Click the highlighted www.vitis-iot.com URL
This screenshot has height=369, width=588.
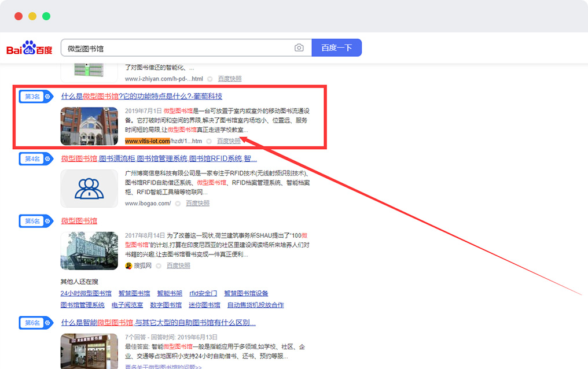click(x=148, y=141)
